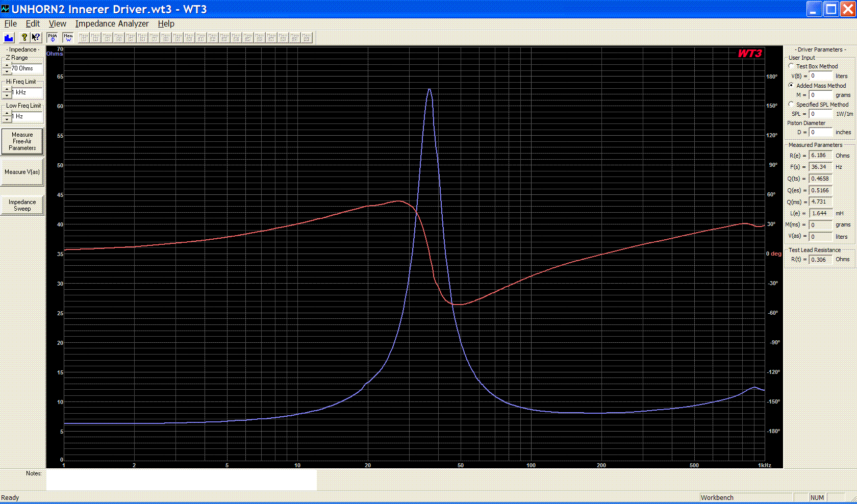The height and width of the screenshot is (504, 857).
Task: Open the Help menu
Action: coord(166,23)
